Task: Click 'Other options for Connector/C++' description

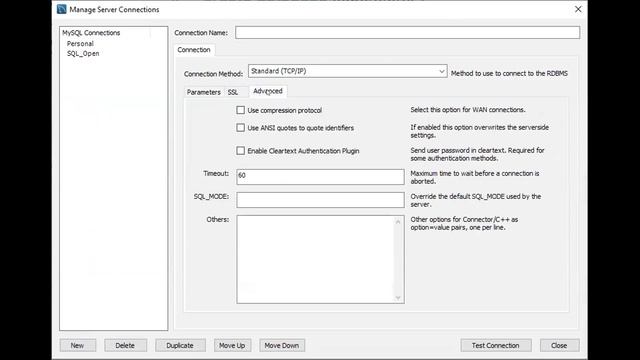Action: point(464,223)
